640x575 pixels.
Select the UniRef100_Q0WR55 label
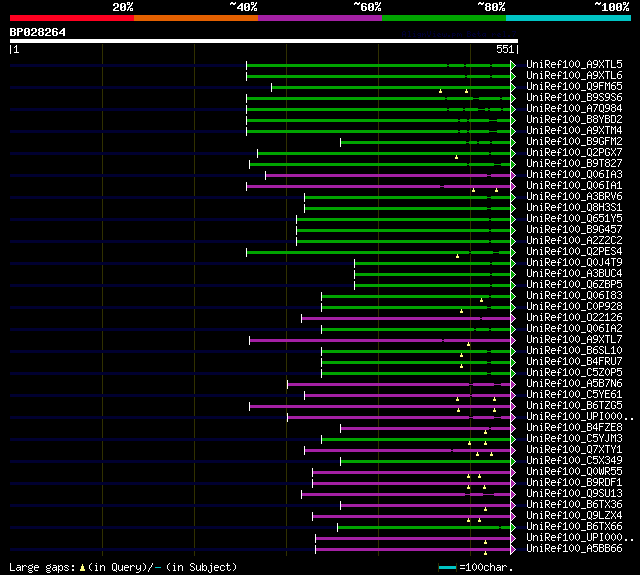[574, 472]
